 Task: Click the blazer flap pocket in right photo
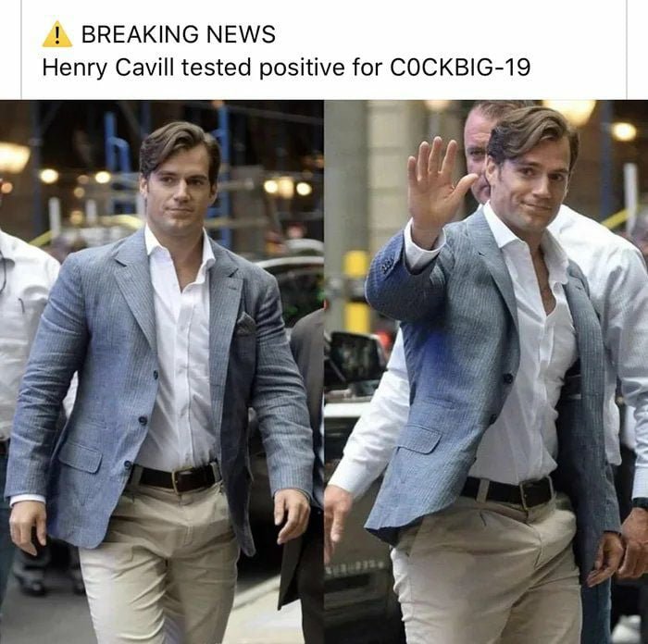[x=420, y=439]
